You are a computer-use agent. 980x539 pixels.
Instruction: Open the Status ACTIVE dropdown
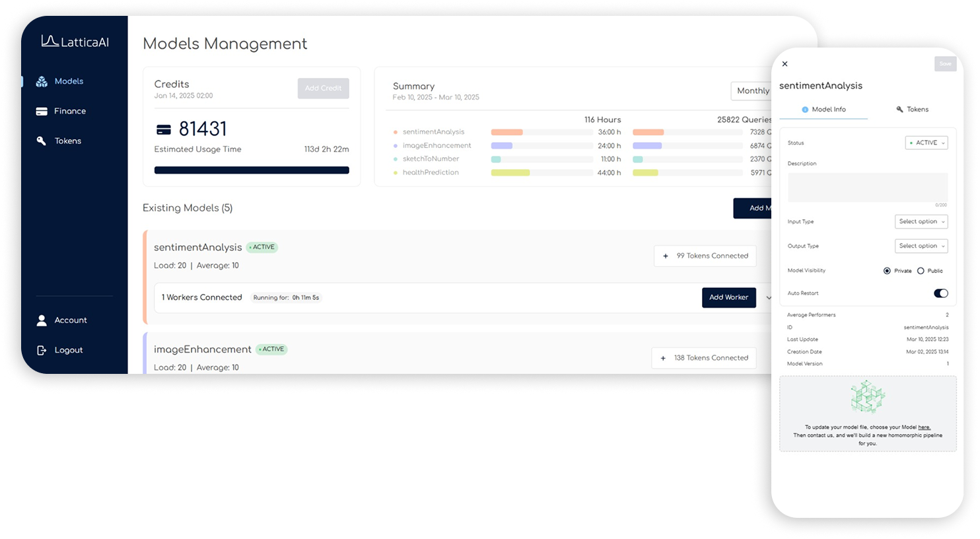point(927,143)
